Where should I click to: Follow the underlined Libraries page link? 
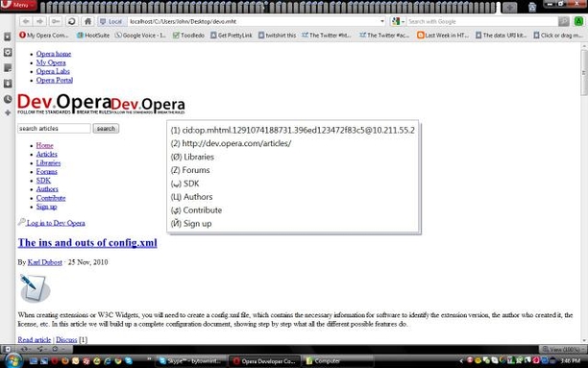coord(48,162)
